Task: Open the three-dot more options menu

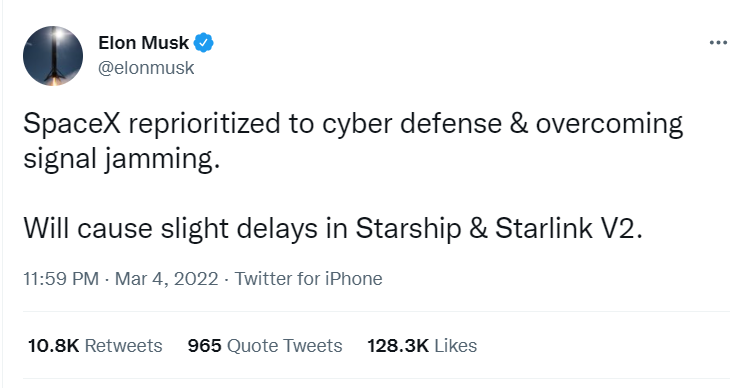Action: (718, 43)
